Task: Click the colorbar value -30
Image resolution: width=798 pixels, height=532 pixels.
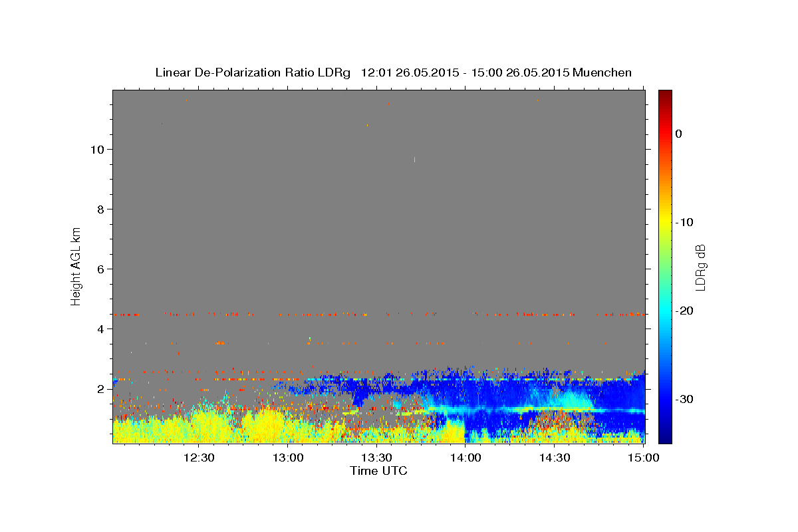Action: pos(685,399)
